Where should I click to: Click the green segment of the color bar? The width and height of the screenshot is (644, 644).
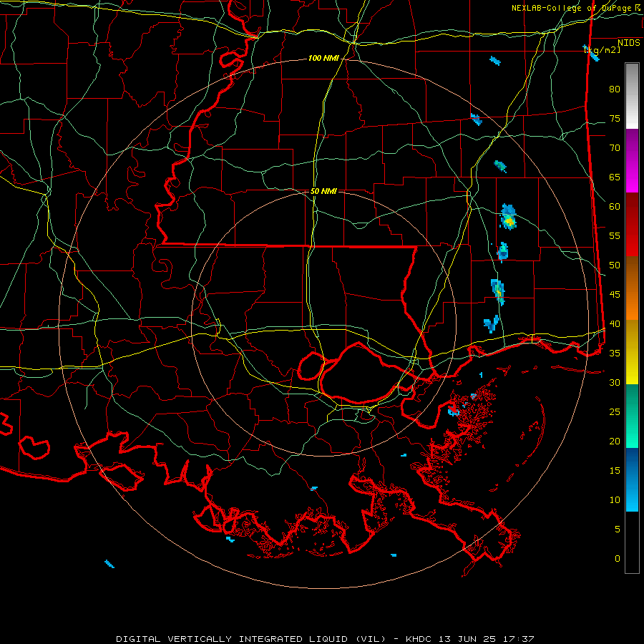tap(632, 416)
